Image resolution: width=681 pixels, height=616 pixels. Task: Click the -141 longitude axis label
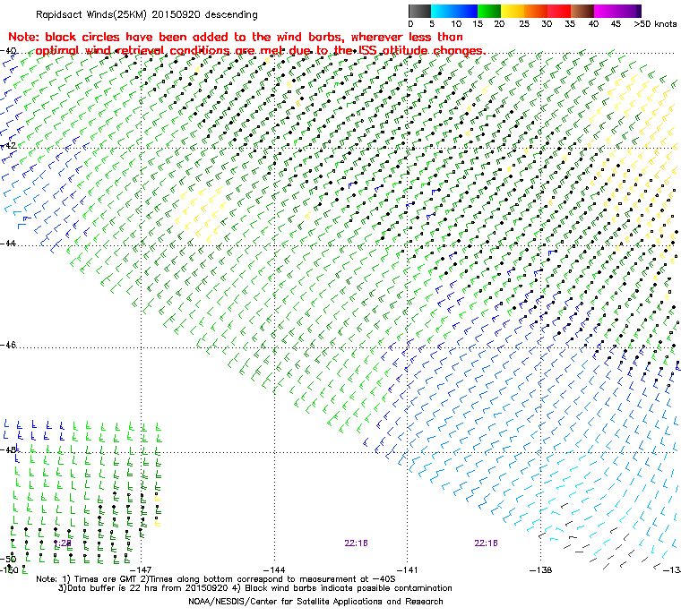click(408, 569)
